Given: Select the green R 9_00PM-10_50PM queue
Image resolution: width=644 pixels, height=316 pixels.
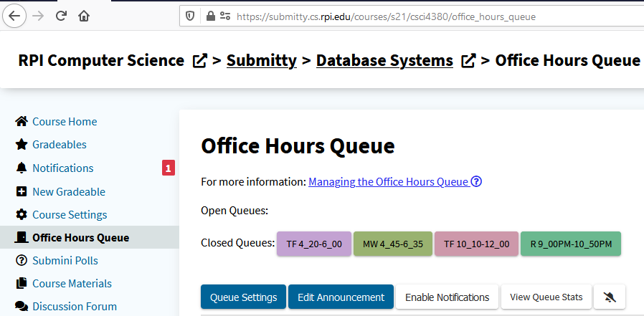Looking at the screenshot, I should coord(571,244).
